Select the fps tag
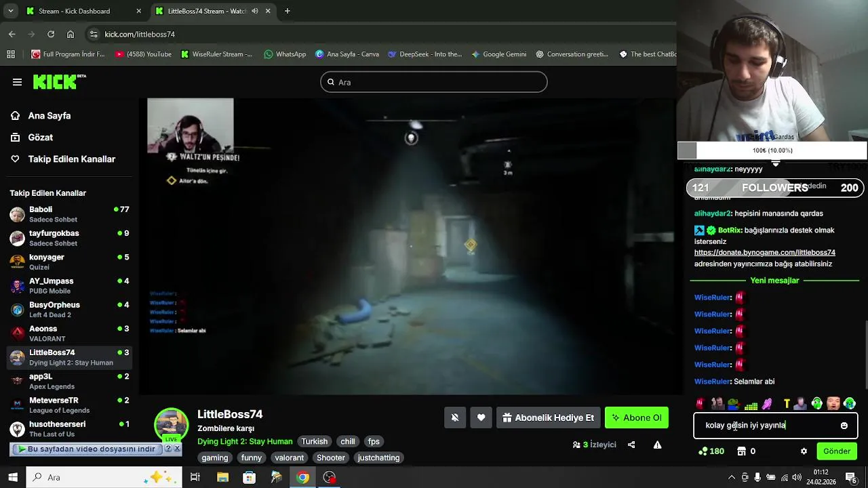 click(x=374, y=441)
